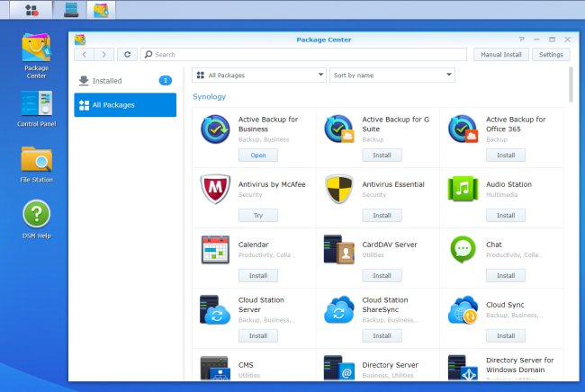Go back with the left arrow button
Screen dimensions: 585x392
click(84, 55)
